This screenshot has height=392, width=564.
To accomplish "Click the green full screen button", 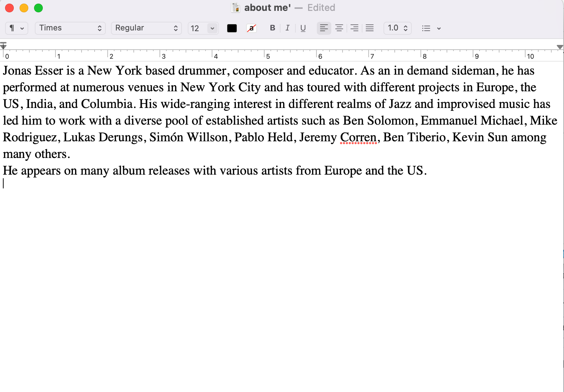I will click(x=38, y=8).
